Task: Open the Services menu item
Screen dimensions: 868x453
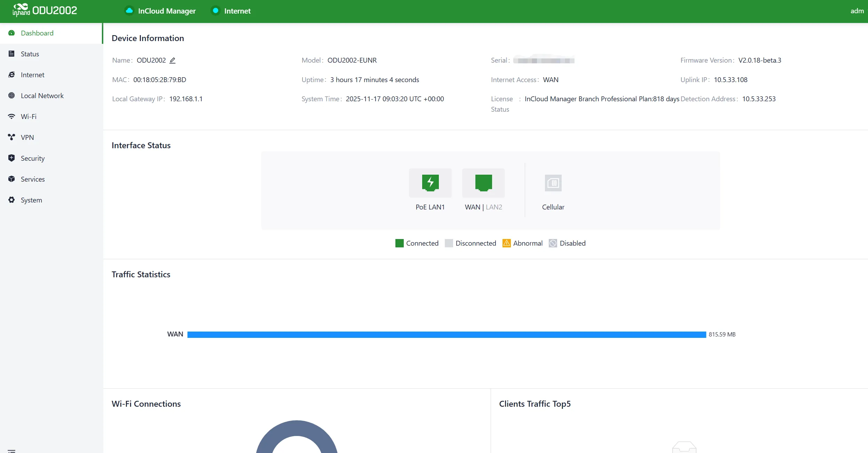Action: (51, 179)
